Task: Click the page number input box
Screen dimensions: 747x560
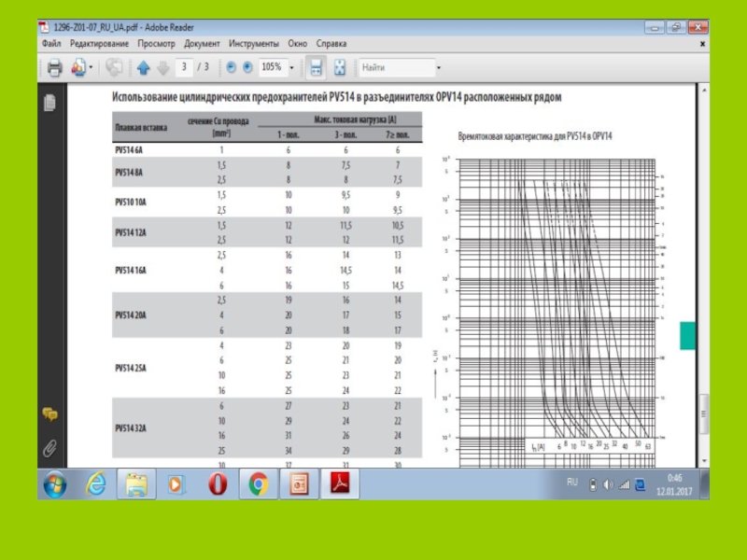Action: 184,67
